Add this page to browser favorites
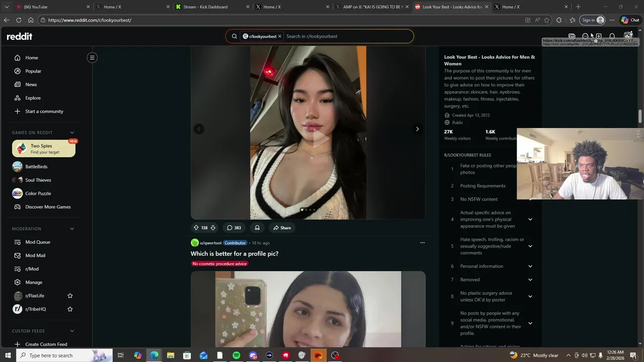644x362 pixels. click(x=547, y=20)
